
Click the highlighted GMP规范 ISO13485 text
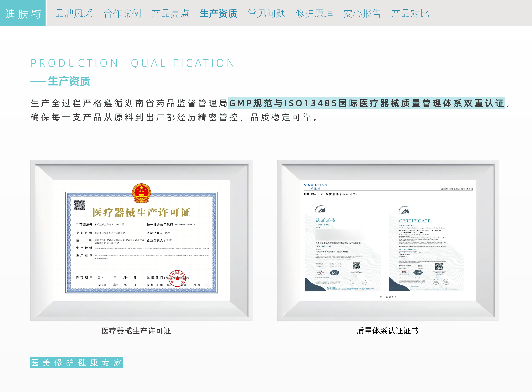click(366, 103)
